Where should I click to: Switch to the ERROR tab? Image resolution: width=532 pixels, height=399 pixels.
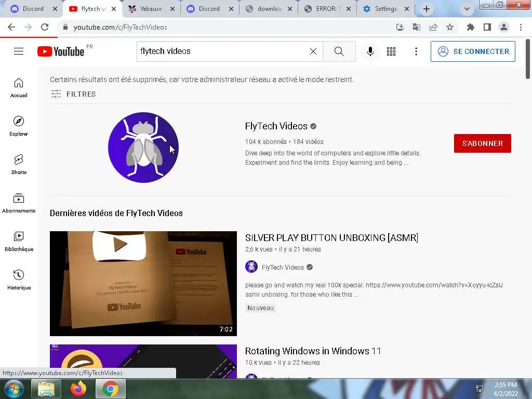coord(327,9)
